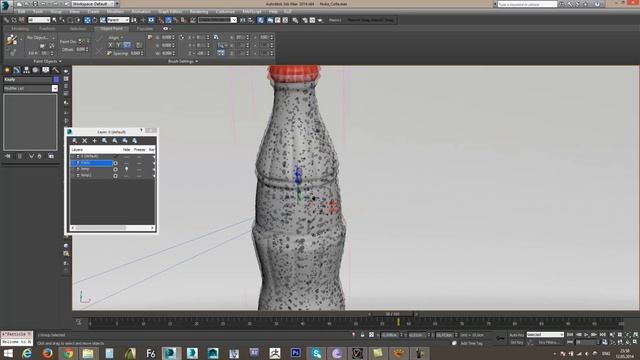Screen dimensions: 640x360
Task: Open the Parent reference coordinate dropdown
Action: [118, 20]
